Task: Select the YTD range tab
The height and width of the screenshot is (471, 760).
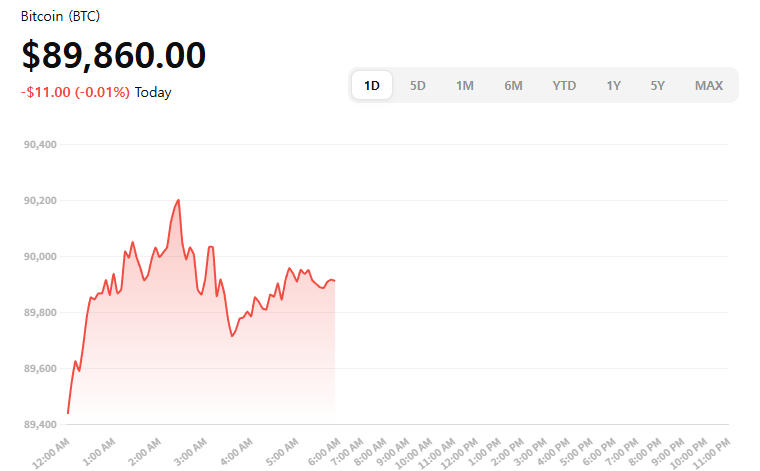Action: coord(564,85)
